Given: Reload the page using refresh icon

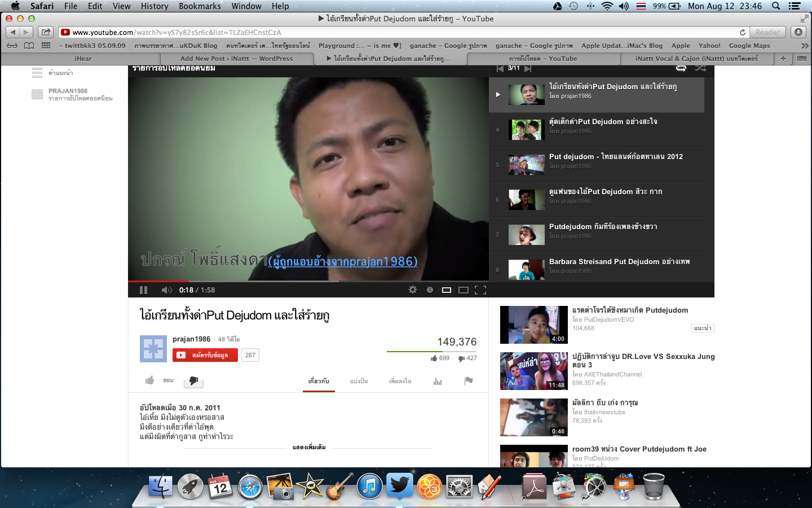Looking at the screenshot, I should click(x=743, y=32).
